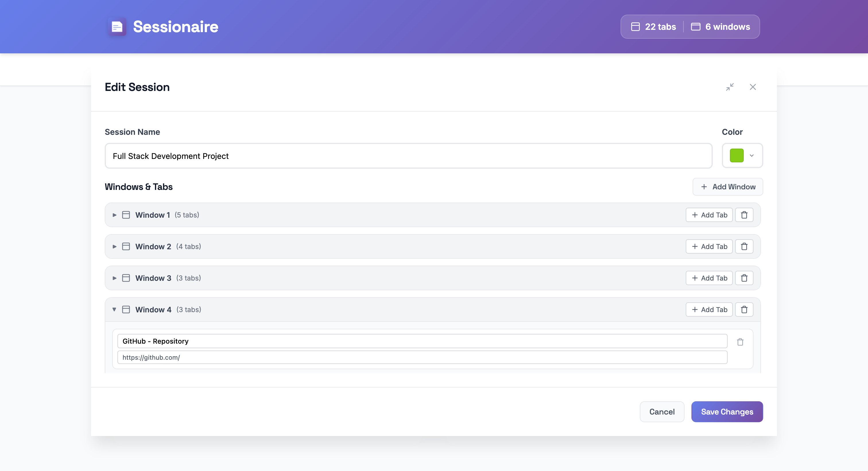Cancel editing the session

pos(662,411)
